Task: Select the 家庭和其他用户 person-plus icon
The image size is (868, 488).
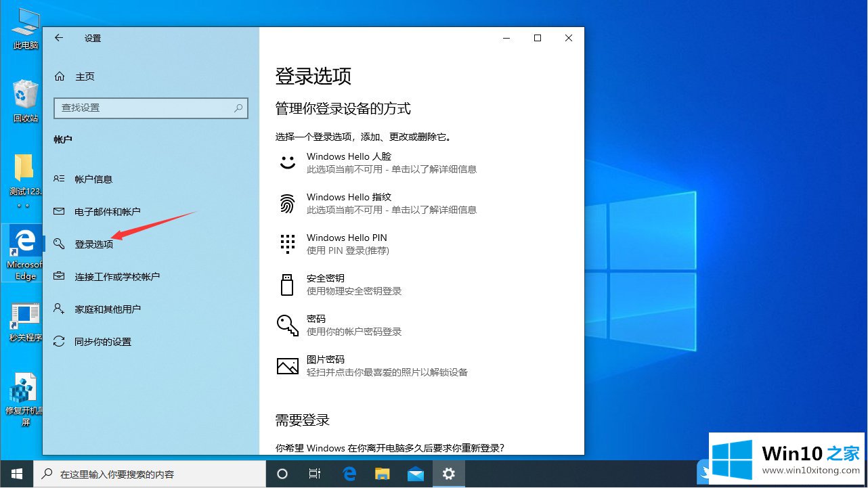Action: 60,309
